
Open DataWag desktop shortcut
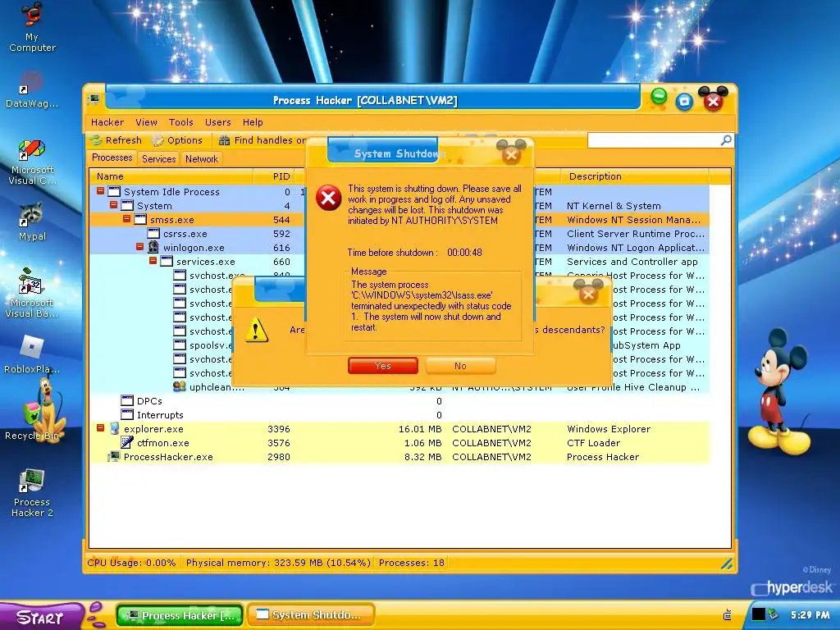click(32, 89)
